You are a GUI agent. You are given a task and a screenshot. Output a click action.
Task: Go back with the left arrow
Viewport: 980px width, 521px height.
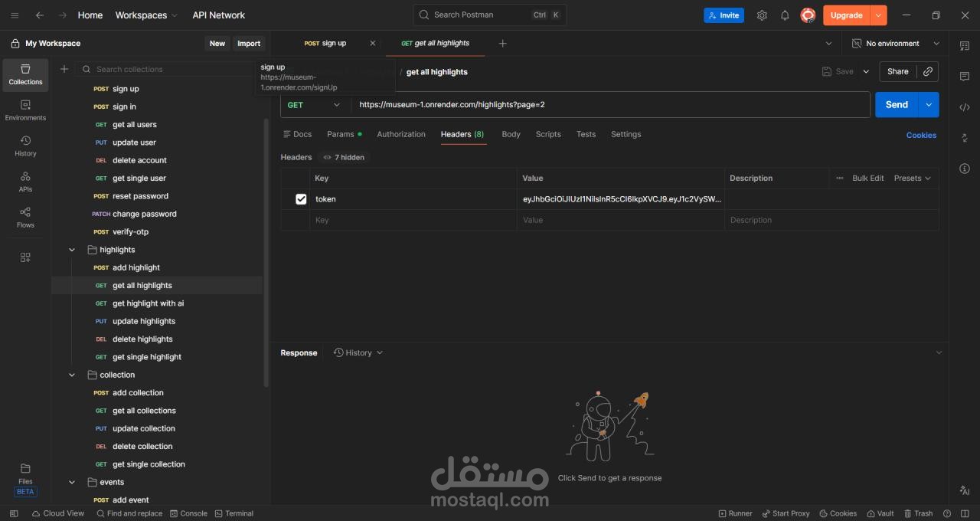pos(40,15)
